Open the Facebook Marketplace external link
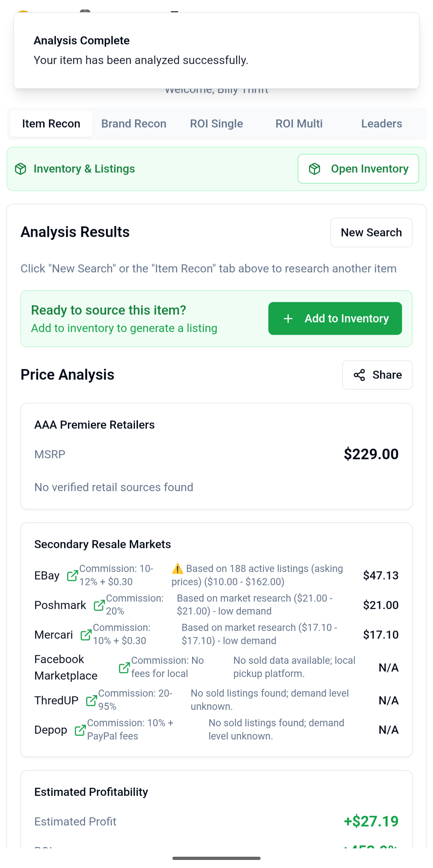 tap(125, 667)
